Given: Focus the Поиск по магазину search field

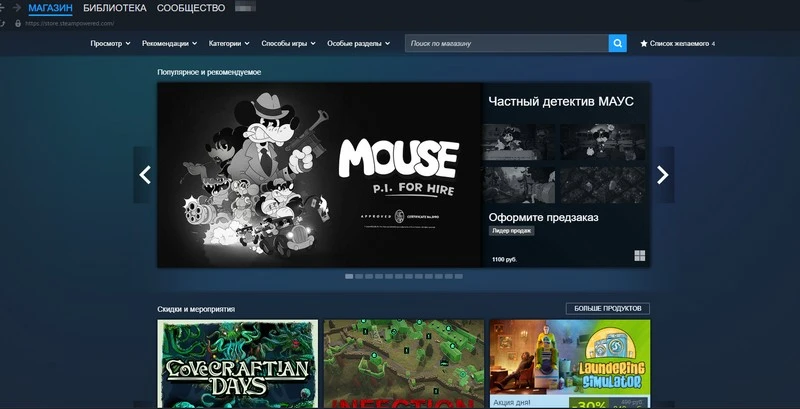Looking at the screenshot, I should [507, 43].
